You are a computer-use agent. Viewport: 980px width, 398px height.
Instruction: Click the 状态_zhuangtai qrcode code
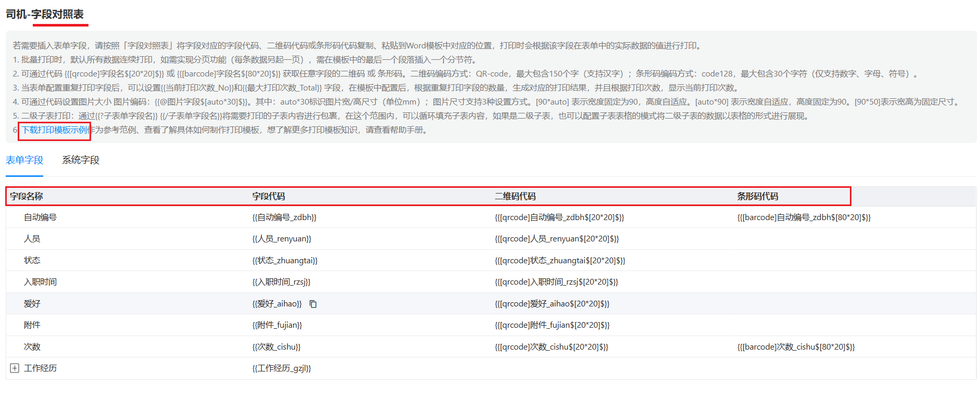tap(559, 261)
